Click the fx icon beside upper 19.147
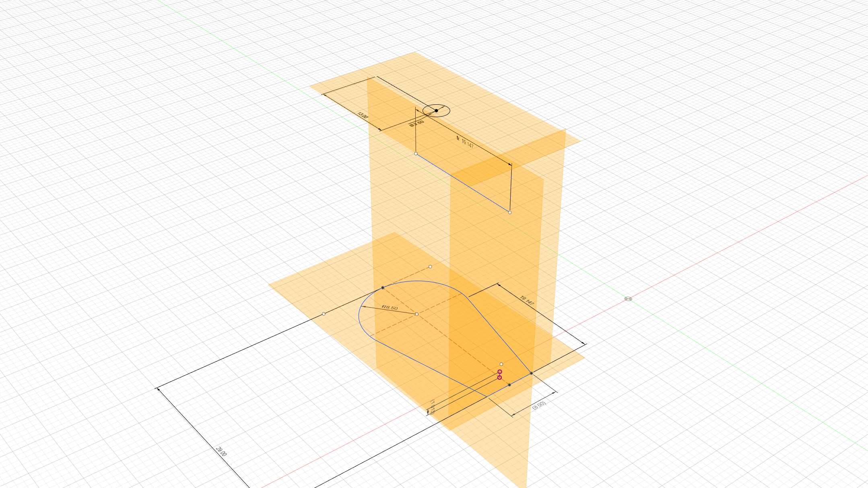868x488 pixels. pyautogui.click(x=458, y=138)
